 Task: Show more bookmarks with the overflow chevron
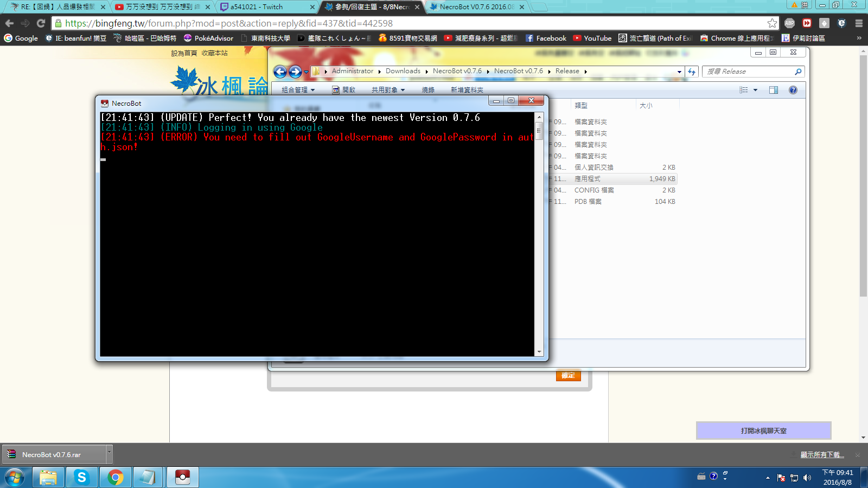(859, 38)
